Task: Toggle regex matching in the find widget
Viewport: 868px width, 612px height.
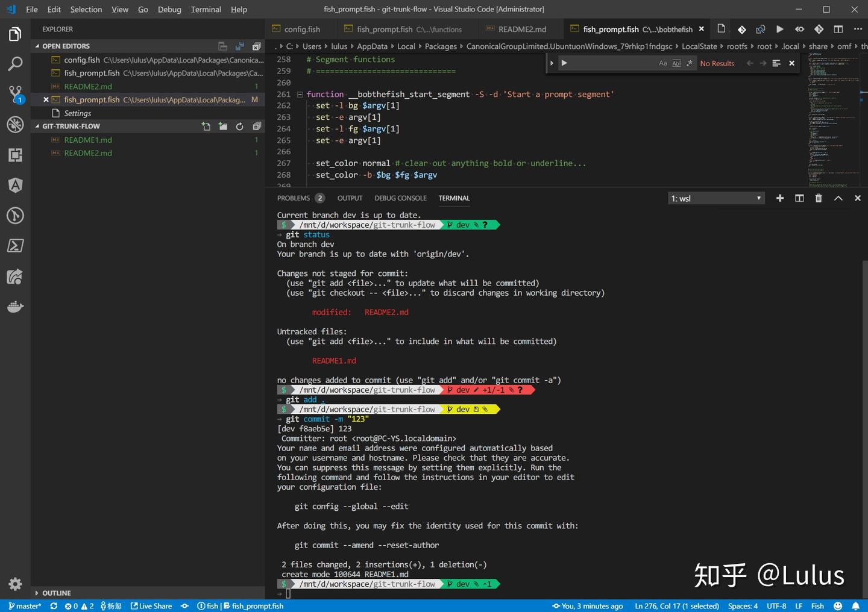Action: pyautogui.click(x=690, y=63)
